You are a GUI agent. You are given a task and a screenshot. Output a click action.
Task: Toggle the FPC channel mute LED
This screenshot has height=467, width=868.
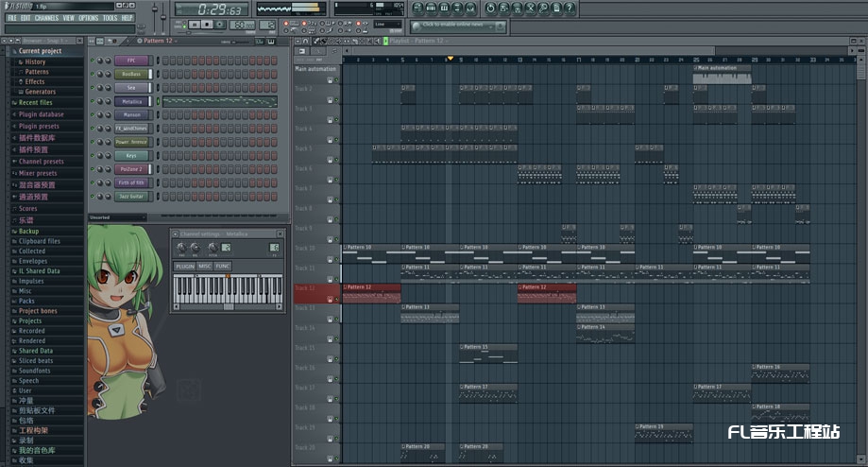click(93, 61)
